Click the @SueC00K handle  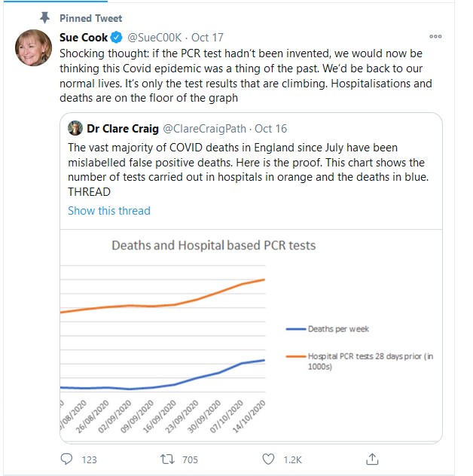pyautogui.click(x=154, y=38)
